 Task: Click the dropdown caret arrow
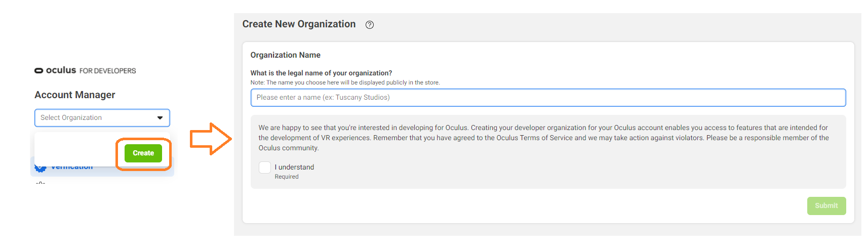[x=160, y=118]
